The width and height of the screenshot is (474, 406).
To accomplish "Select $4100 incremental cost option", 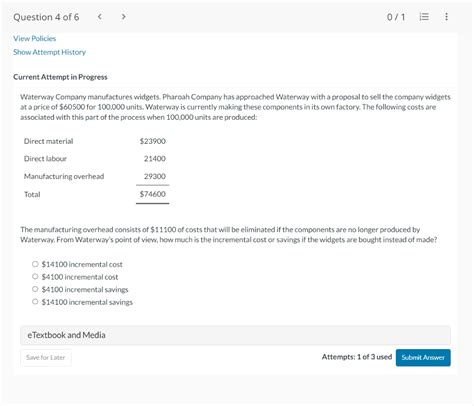I will tap(35, 276).
